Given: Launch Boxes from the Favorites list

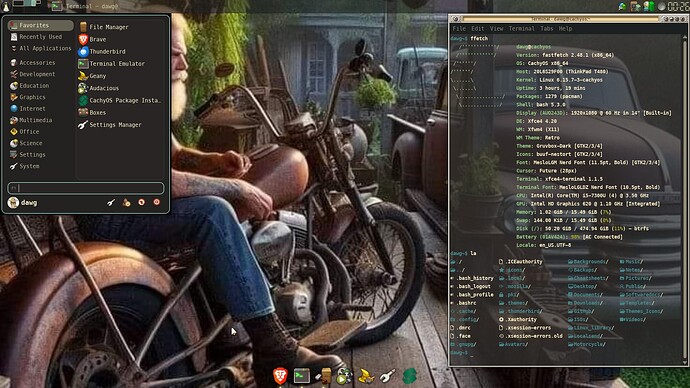Looking at the screenshot, I should [x=120, y=113].
